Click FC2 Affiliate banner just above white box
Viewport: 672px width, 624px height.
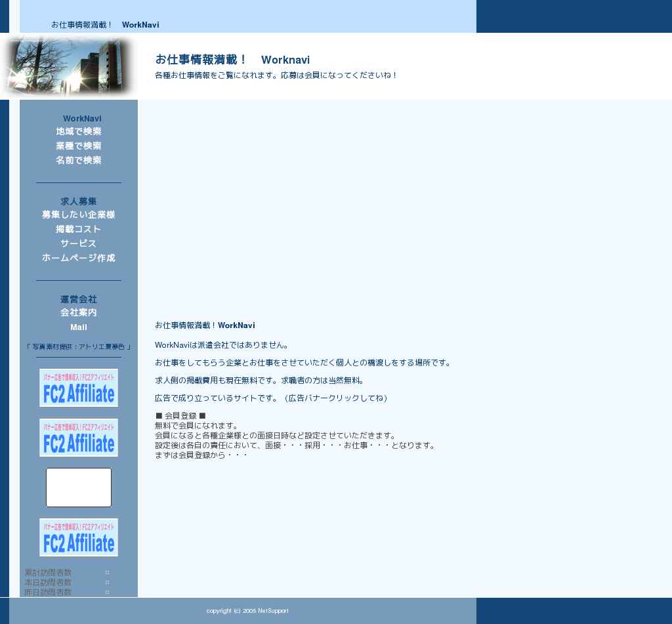(79, 438)
